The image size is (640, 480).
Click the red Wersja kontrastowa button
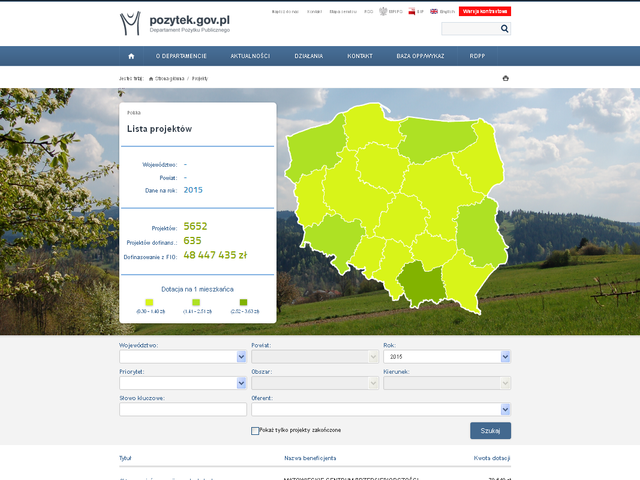(x=485, y=11)
